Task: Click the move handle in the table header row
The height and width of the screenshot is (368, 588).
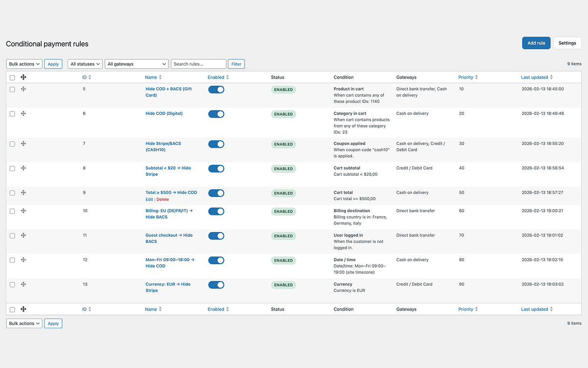Action: click(x=23, y=77)
